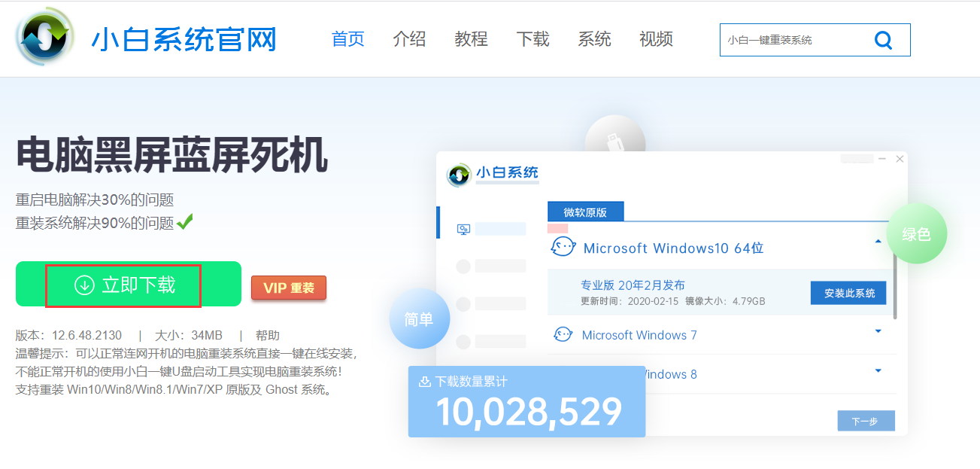Click the 下一步 button
This screenshot has height=469, width=980.
pyautogui.click(x=866, y=421)
